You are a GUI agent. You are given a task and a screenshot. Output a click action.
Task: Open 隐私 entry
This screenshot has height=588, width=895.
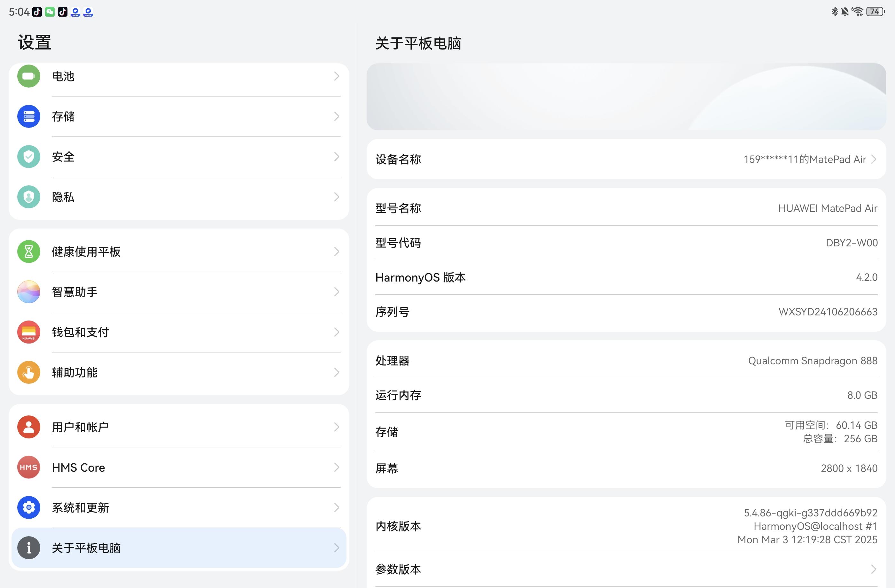(x=179, y=197)
